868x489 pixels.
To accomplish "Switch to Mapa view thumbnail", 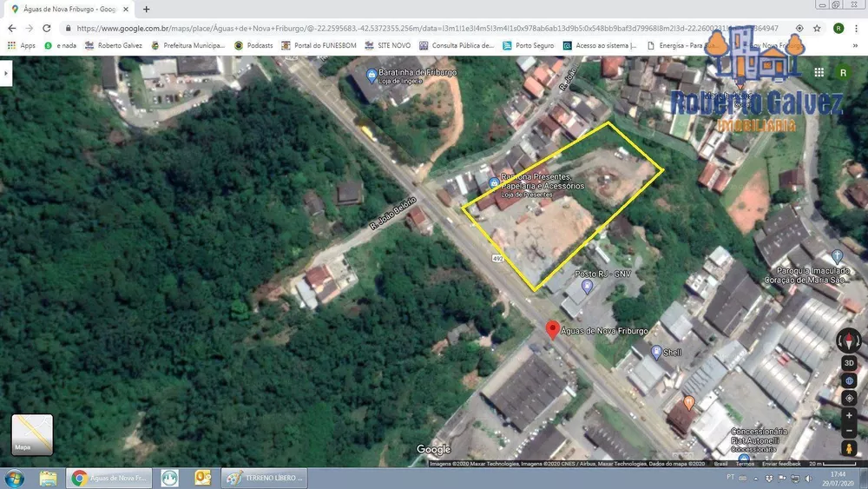I will (x=33, y=435).
